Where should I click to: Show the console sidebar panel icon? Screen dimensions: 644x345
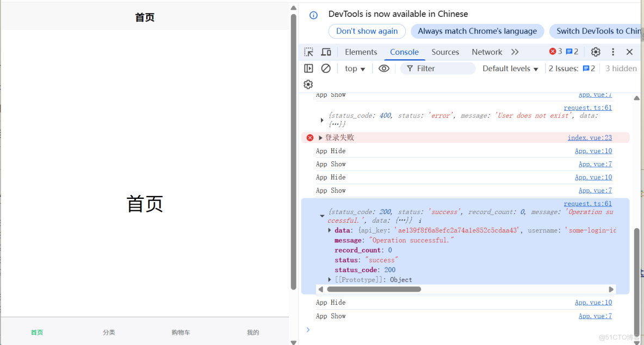tap(308, 68)
